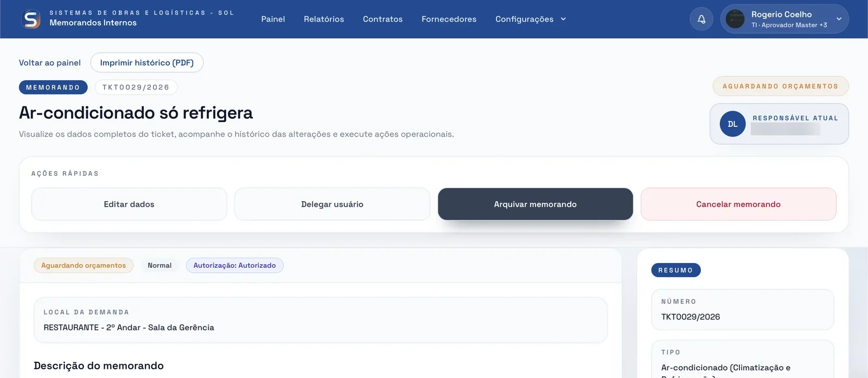Screen dimensions: 868x378
Task: Click the Responsável atual card
Action: (x=779, y=124)
